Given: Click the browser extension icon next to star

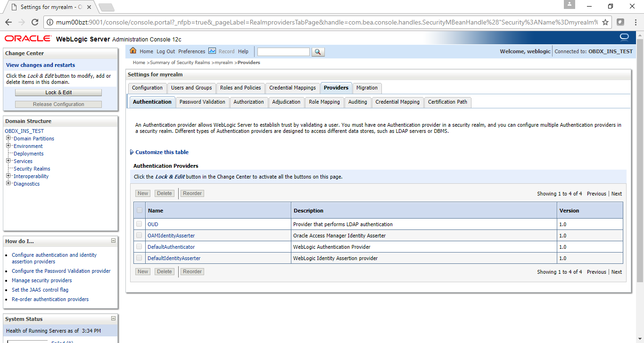Looking at the screenshot, I should [x=620, y=22].
